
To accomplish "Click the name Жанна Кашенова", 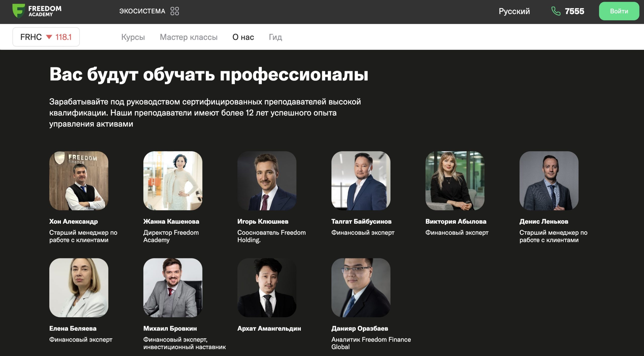I will pyautogui.click(x=171, y=221).
